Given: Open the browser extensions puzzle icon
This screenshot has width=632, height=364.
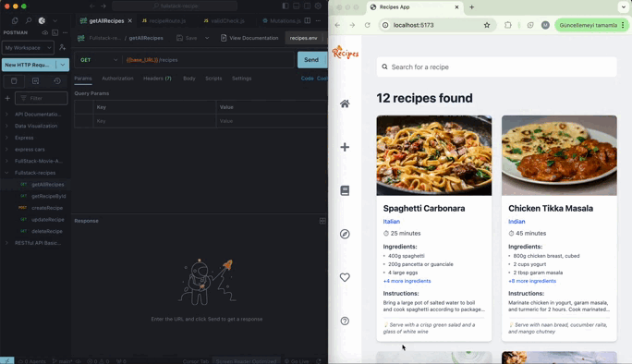Looking at the screenshot, I should pyautogui.click(x=508, y=25).
